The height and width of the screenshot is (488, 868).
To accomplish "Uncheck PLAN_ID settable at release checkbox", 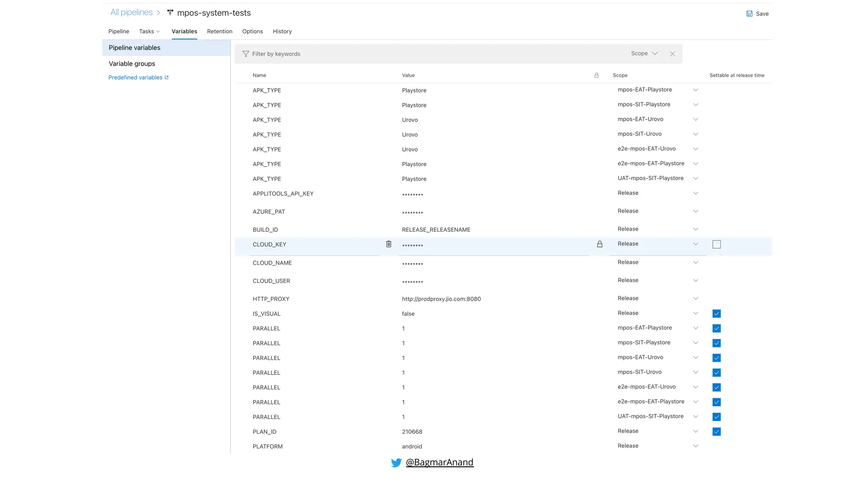I will (x=717, y=432).
